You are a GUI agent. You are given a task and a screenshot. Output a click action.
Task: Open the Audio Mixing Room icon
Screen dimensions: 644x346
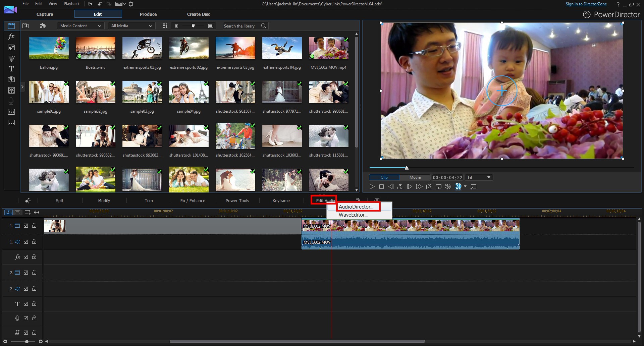click(11, 90)
